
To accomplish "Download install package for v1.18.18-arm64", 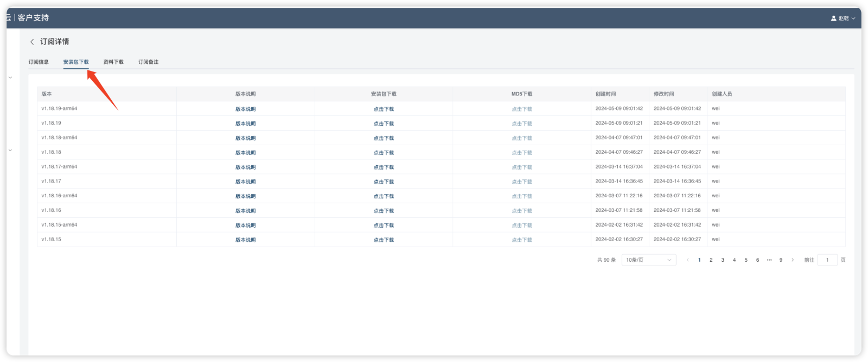I will tap(384, 138).
